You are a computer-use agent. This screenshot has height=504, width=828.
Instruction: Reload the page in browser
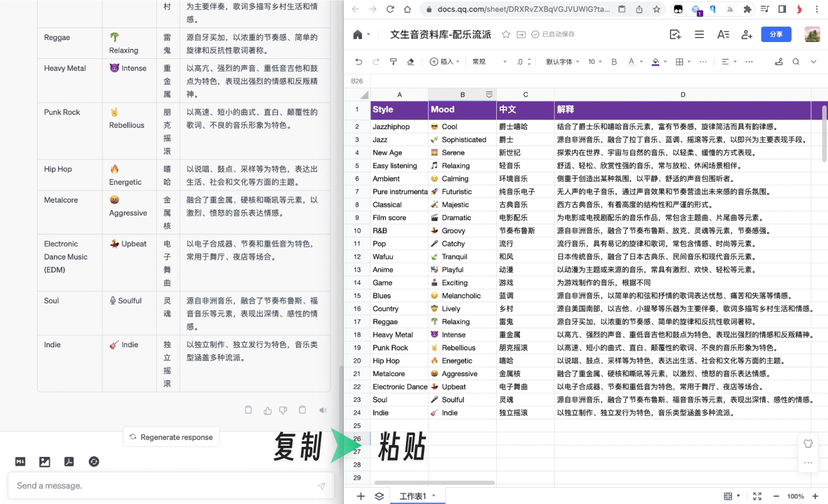click(x=390, y=9)
